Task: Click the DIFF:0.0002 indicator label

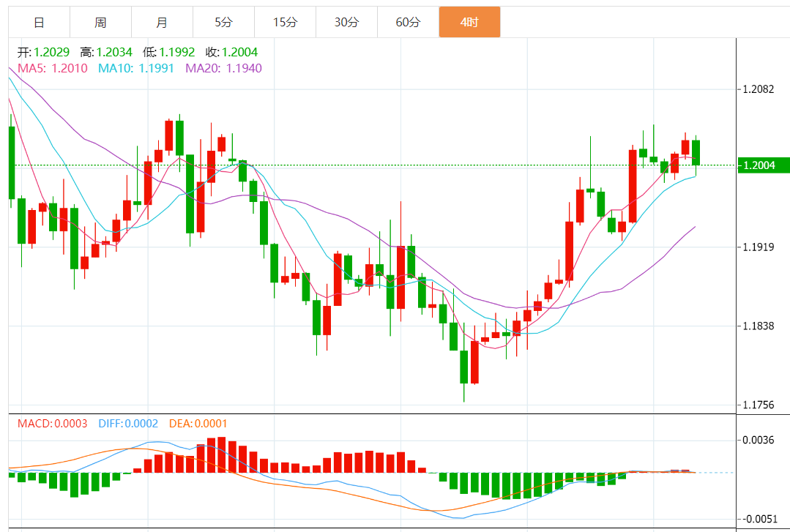Action: tap(128, 424)
